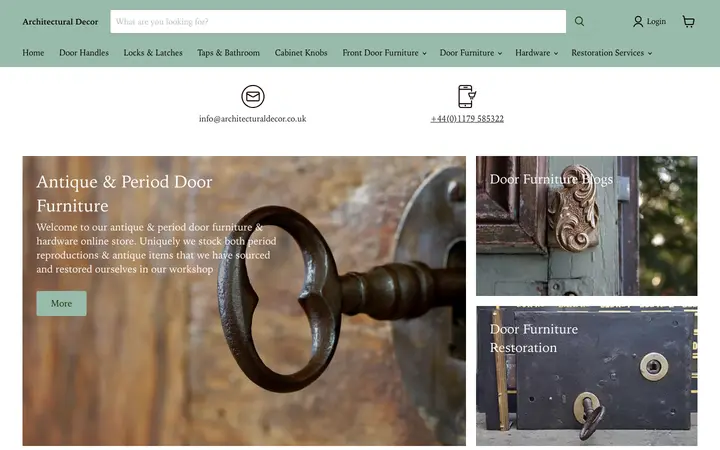This screenshot has height=450, width=720.
Task: Open the Door Handles menu item
Action: (x=84, y=53)
